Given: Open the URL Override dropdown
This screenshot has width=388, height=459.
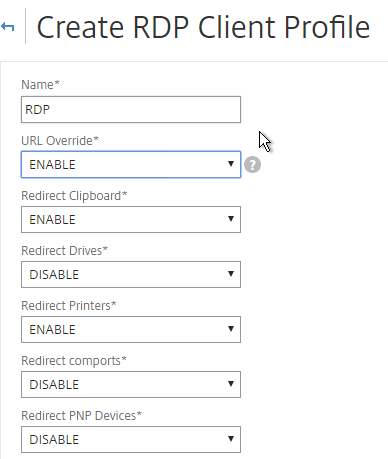Looking at the screenshot, I should pyautogui.click(x=131, y=164).
